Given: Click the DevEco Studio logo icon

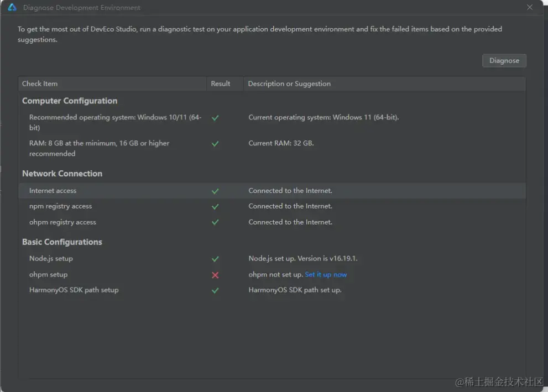Looking at the screenshot, I should pos(12,8).
